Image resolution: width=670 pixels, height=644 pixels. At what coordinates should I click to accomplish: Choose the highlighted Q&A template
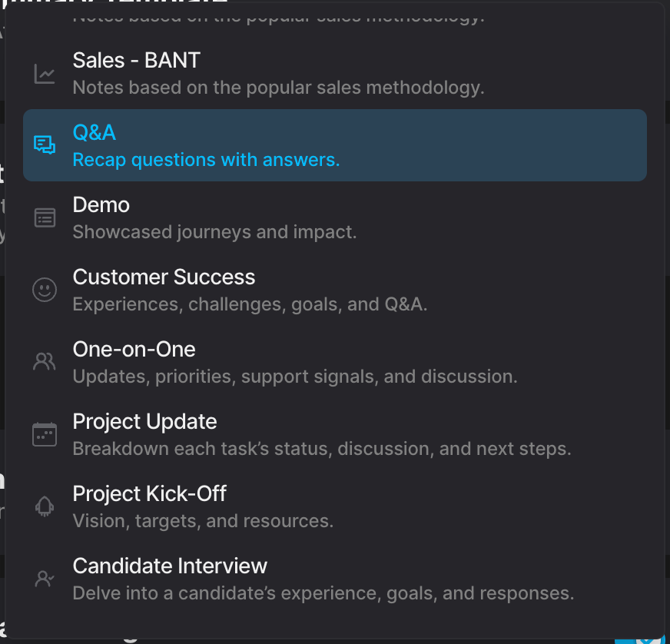point(95,132)
